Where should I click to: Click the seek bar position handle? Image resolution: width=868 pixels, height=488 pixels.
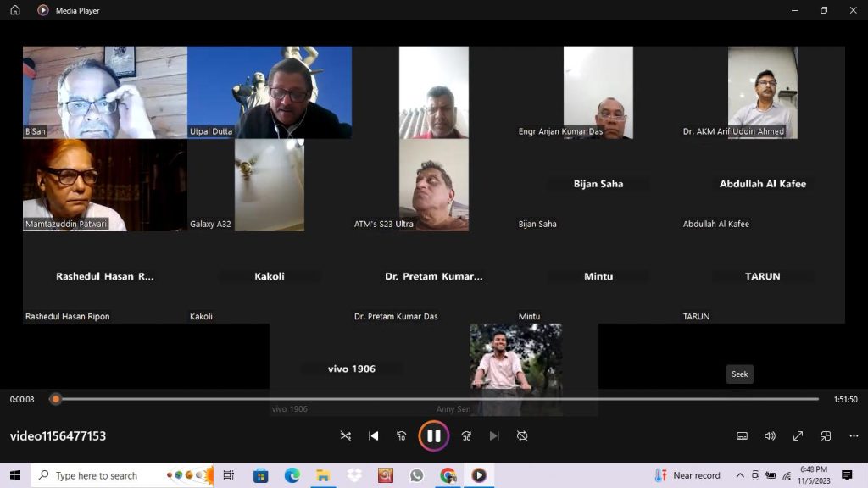click(56, 399)
